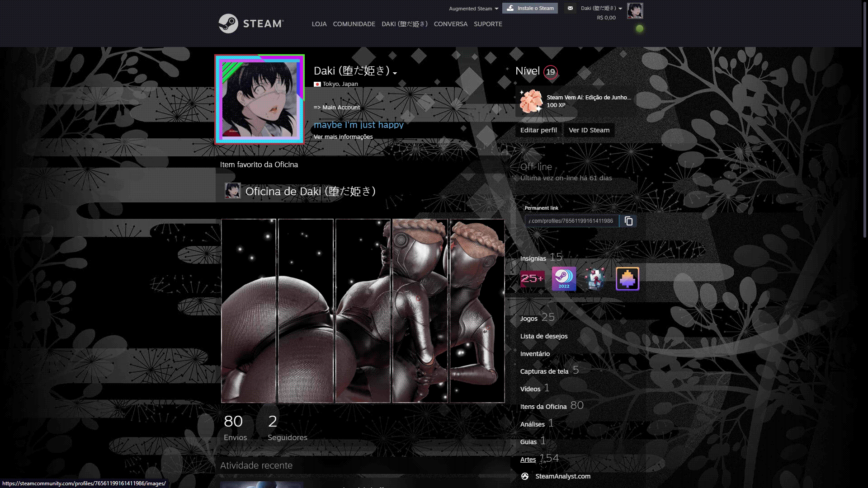The width and height of the screenshot is (868, 488).
Task: Click the small account avatar in header
Action: (x=635, y=11)
